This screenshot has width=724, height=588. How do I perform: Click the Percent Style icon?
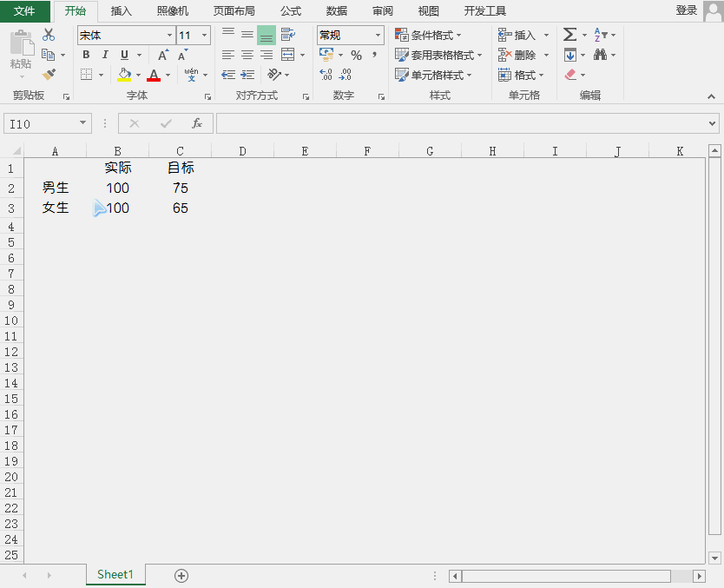click(356, 55)
